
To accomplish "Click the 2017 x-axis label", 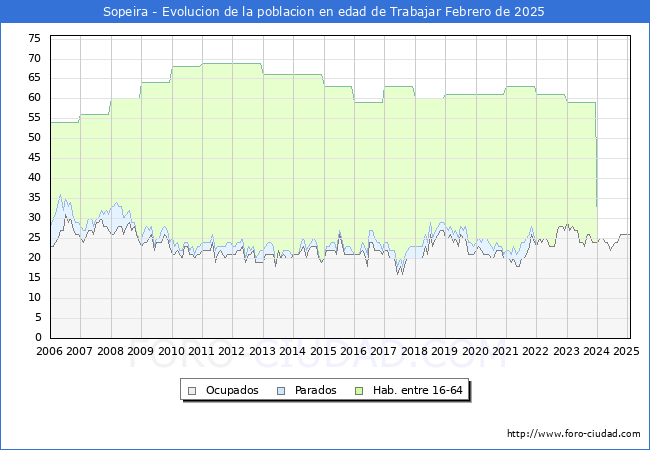I will tap(383, 351).
